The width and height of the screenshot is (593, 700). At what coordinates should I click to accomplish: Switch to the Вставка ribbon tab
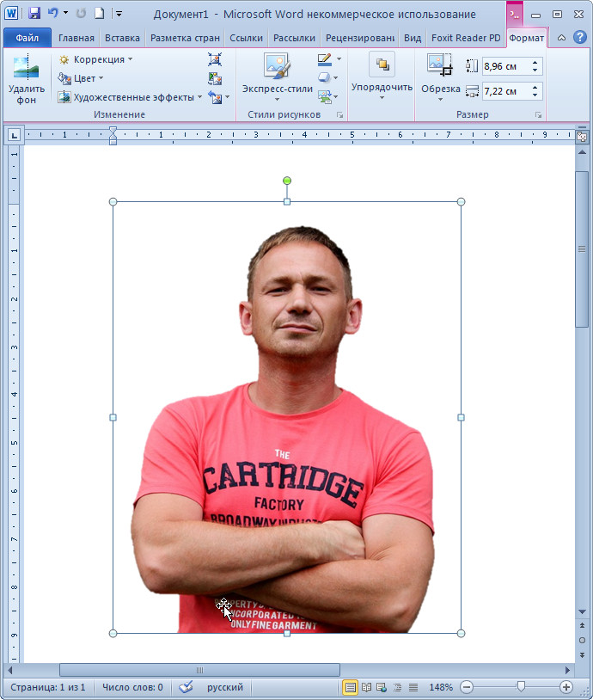[x=121, y=38]
